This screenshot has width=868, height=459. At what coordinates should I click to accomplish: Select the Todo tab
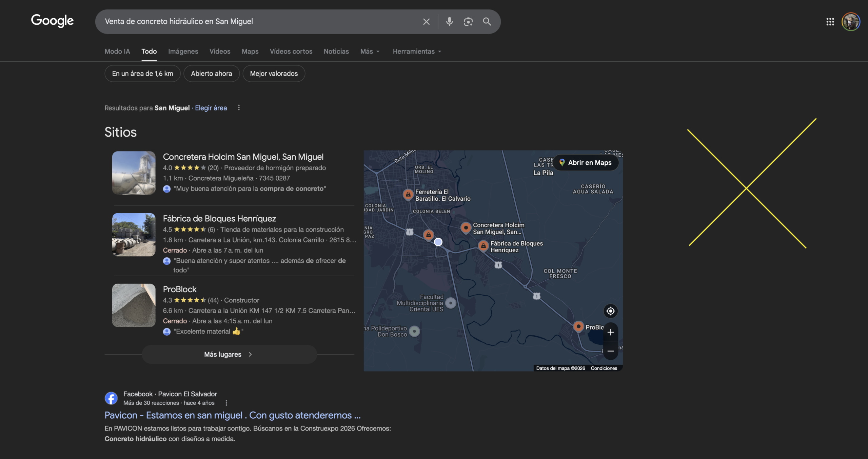149,52
